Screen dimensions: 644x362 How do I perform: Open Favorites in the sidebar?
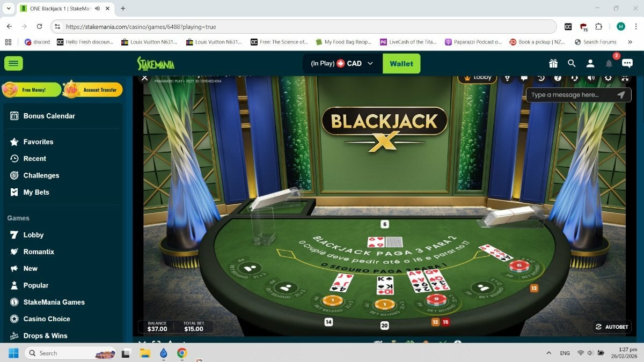point(38,142)
